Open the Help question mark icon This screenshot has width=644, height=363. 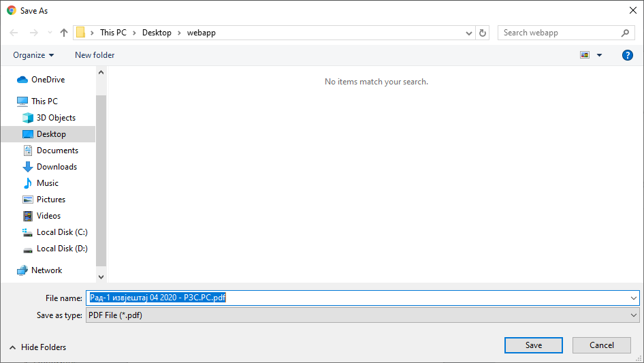[628, 55]
